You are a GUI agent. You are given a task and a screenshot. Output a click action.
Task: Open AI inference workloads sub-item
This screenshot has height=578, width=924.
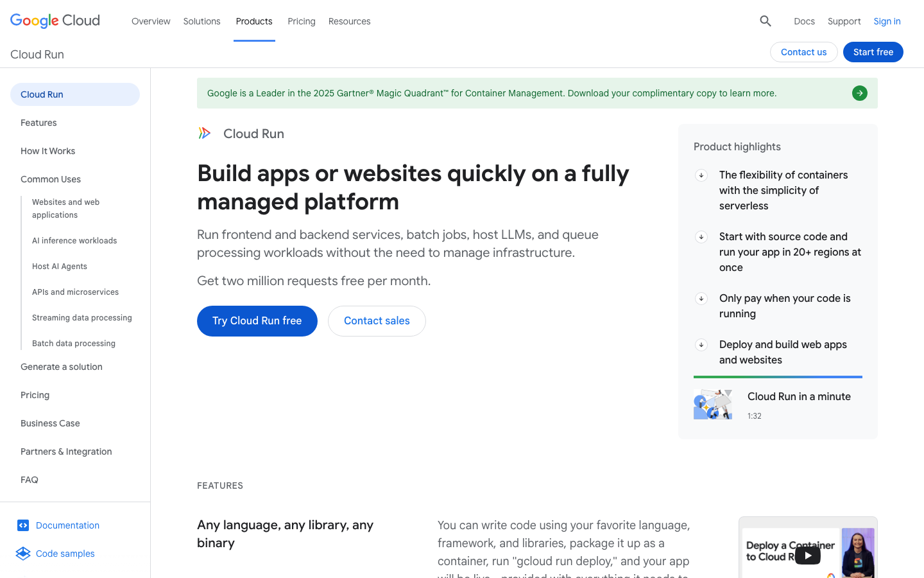[x=74, y=241]
